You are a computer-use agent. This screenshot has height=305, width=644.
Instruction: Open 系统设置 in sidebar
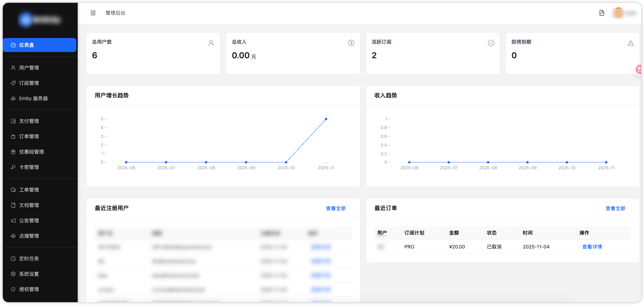(x=29, y=274)
